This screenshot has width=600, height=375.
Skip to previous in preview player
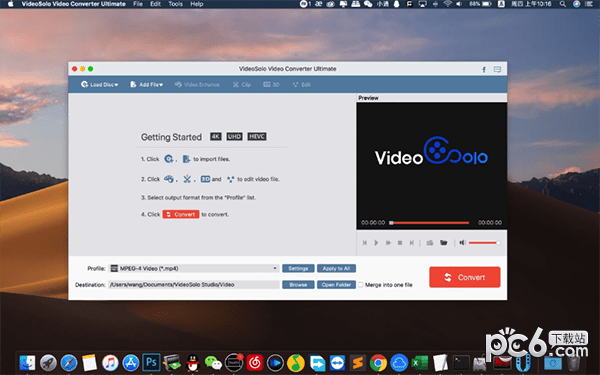click(365, 243)
